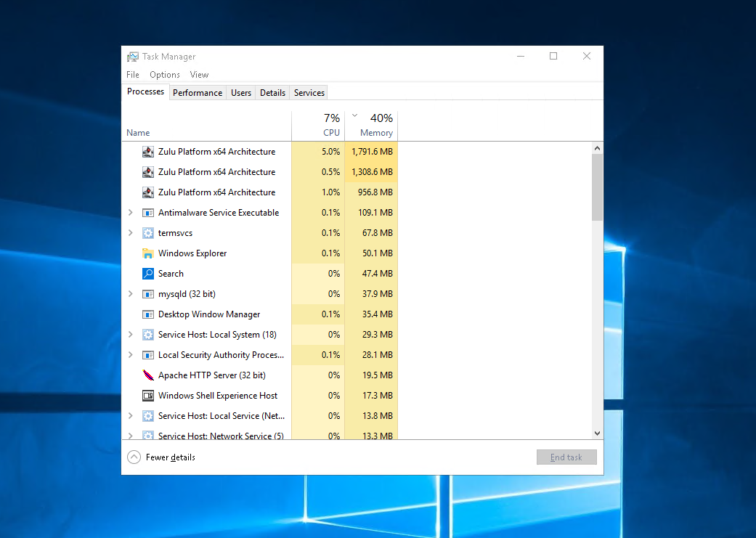
Task: Click the 5.0% CPU value
Action: pyautogui.click(x=330, y=151)
